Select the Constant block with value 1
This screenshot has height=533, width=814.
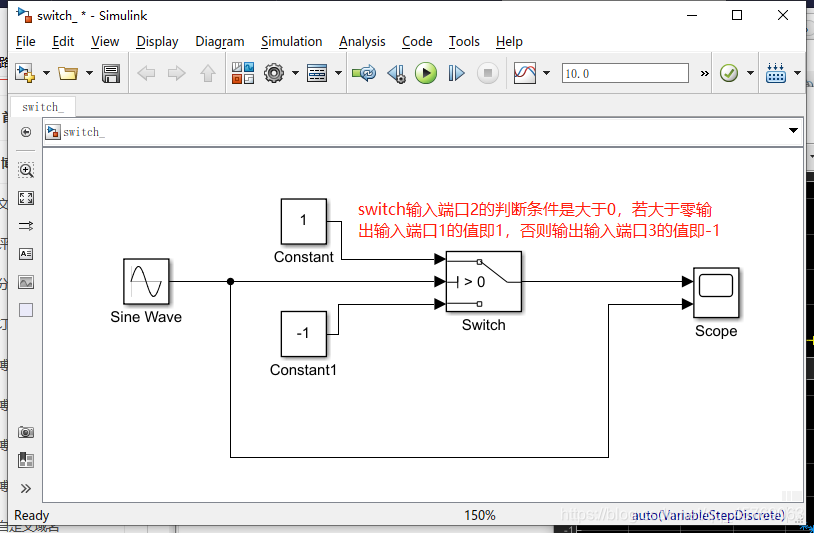pos(304,221)
